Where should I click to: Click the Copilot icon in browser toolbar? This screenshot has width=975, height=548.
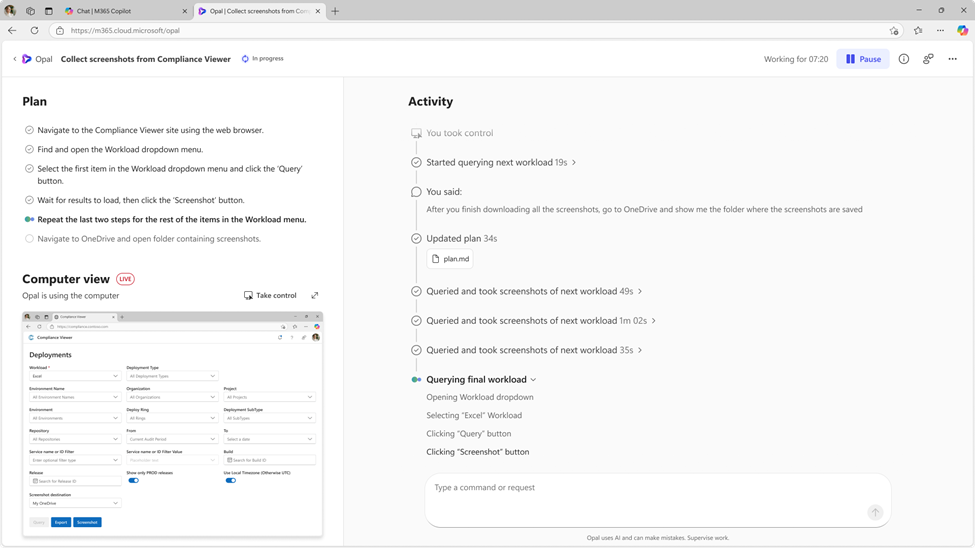pyautogui.click(x=962, y=30)
